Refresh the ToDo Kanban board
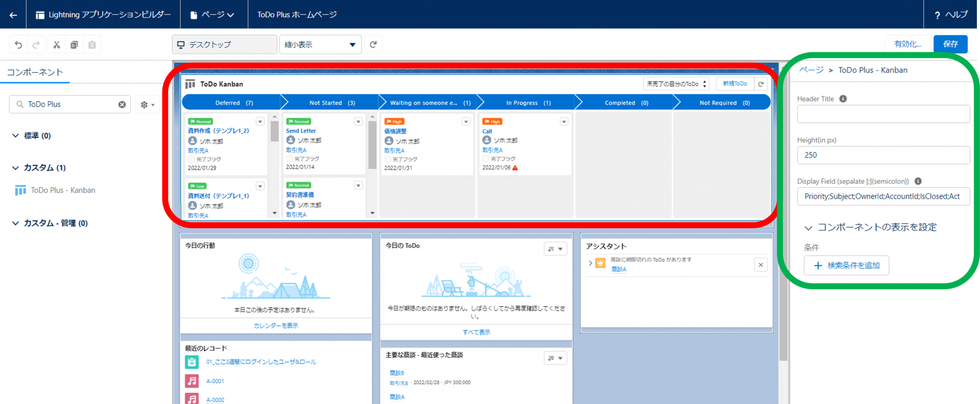 761,84
